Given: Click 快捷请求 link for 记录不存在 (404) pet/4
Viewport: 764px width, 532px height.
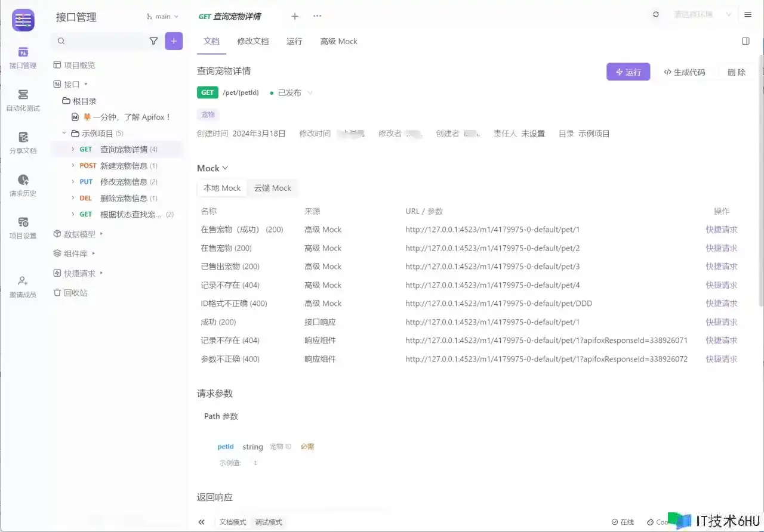Looking at the screenshot, I should click(x=721, y=285).
